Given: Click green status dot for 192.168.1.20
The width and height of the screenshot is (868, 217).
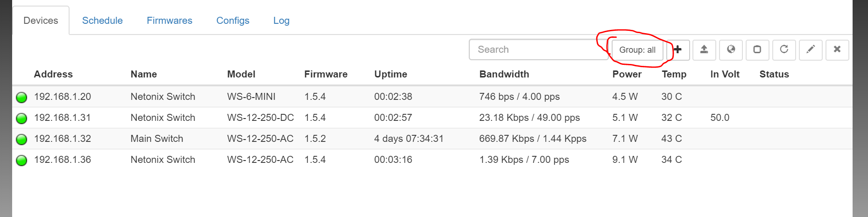Looking at the screenshot, I should (x=21, y=97).
